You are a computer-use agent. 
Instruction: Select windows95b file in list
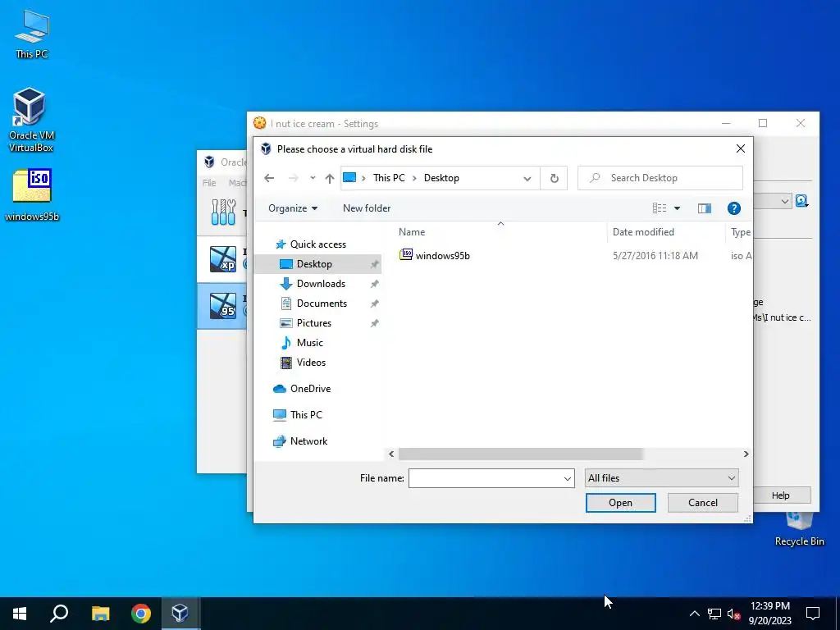point(435,256)
